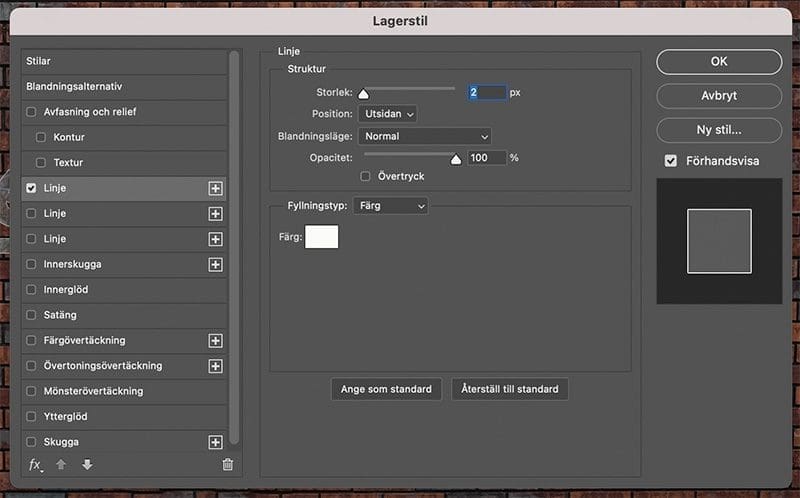The width and height of the screenshot is (800, 498).
Task: Select the Innerglöd list entry
Action: click(124, 290)
